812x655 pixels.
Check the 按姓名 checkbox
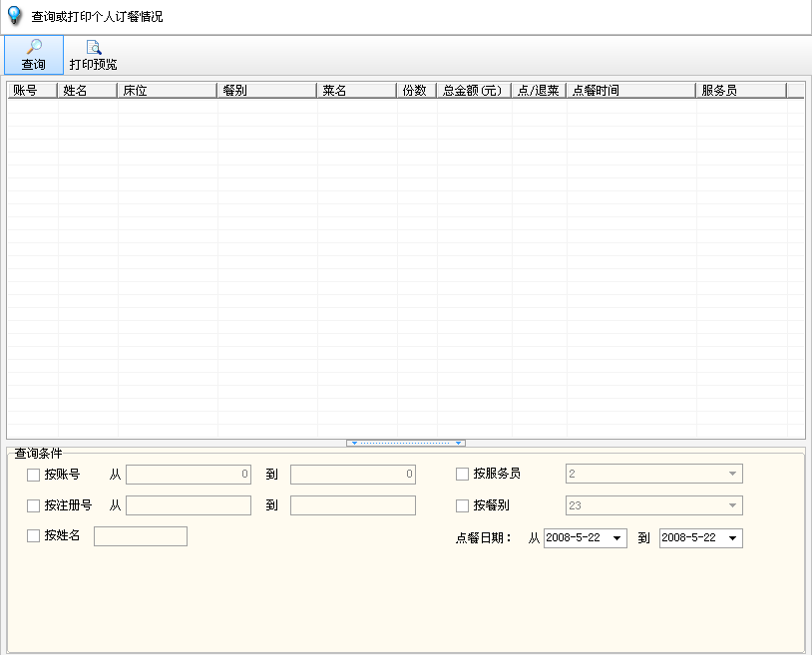click(x=34, y=536)
